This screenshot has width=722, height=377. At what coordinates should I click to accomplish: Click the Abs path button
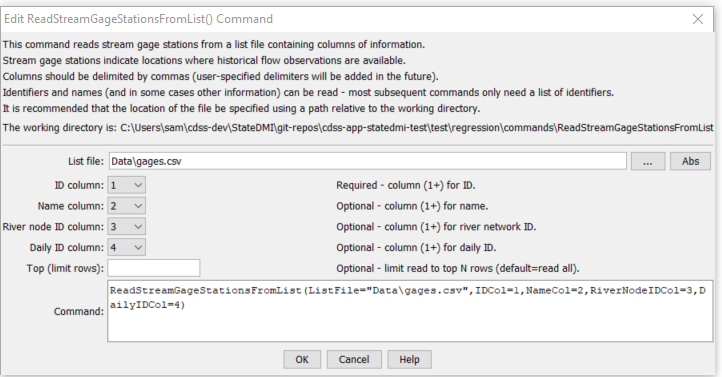(690, 162)
